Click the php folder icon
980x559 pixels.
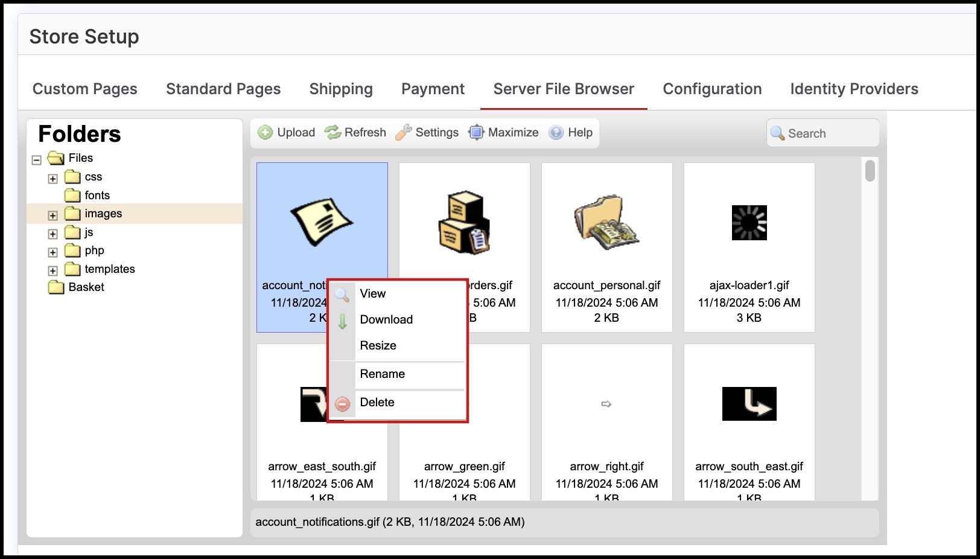[x=72, y=251]
